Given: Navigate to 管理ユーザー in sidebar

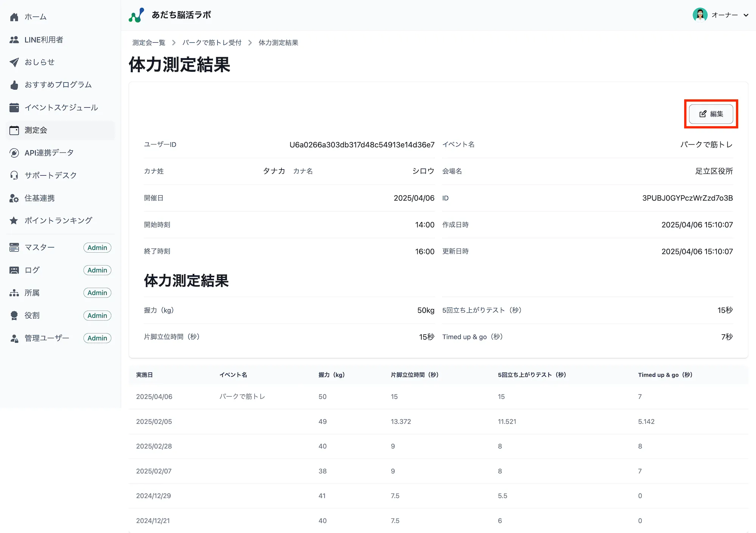Looking at the screenshot, I should tap(46, 338).
